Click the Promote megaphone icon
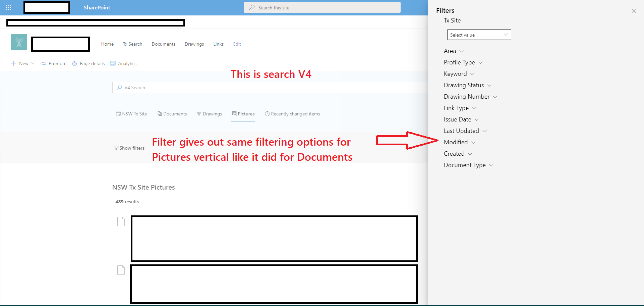644x306 pixels. tap(43, 63)
